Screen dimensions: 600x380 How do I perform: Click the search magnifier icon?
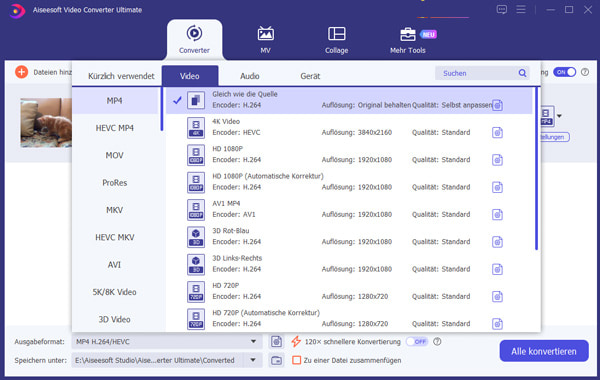(x=522, y=73)
